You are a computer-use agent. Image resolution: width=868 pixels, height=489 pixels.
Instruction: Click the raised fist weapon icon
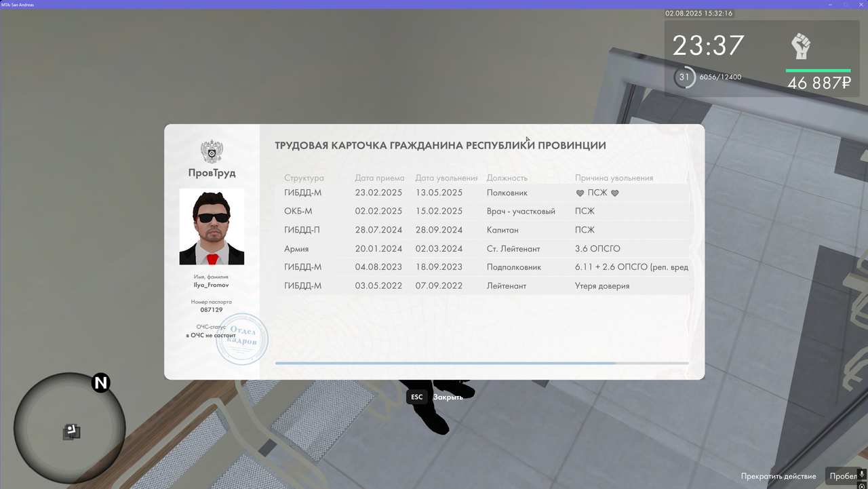(801, 46)
